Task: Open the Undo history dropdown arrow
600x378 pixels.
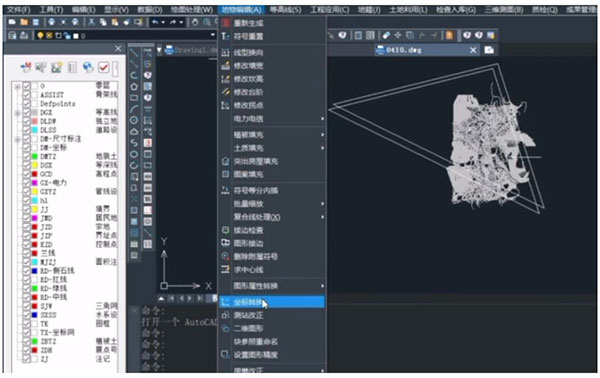Action: click(x=163, y=22)
